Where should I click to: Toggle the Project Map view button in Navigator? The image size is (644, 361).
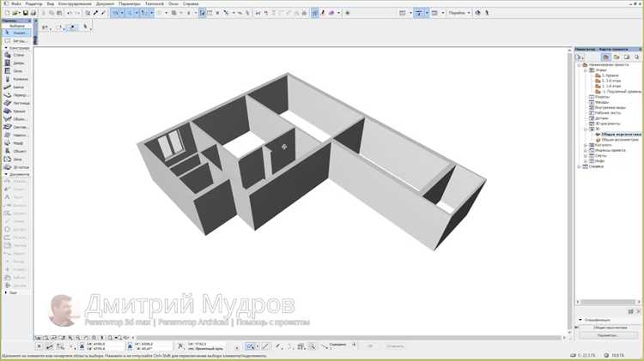pos(606,57)
